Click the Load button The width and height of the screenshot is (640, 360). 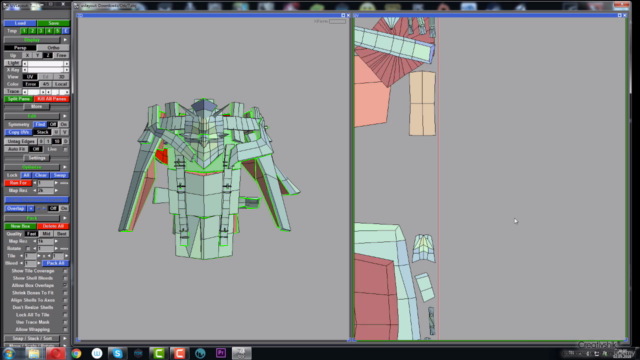coord(20,23)
